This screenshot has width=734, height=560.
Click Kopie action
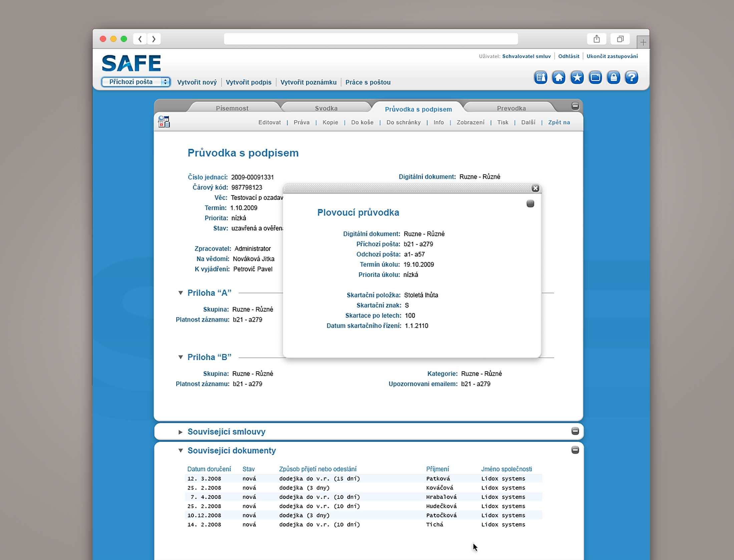[x=330, y=122]
